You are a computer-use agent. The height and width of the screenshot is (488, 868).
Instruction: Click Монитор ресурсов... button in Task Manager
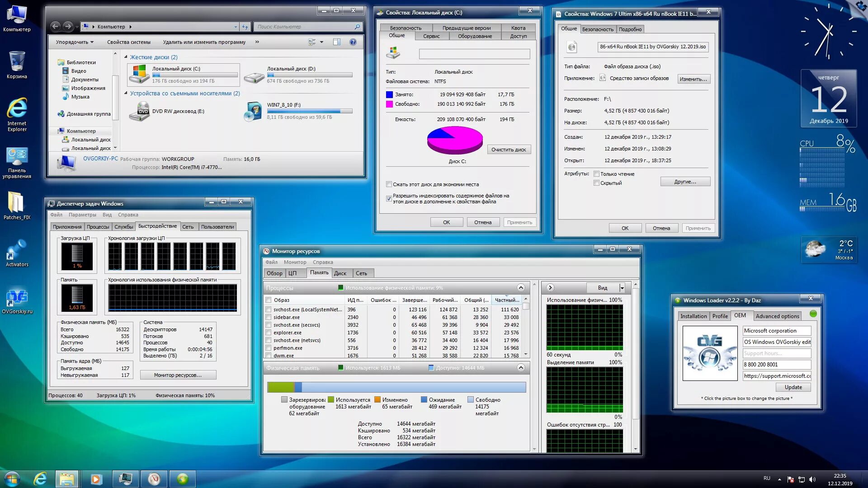pos(178,375)
